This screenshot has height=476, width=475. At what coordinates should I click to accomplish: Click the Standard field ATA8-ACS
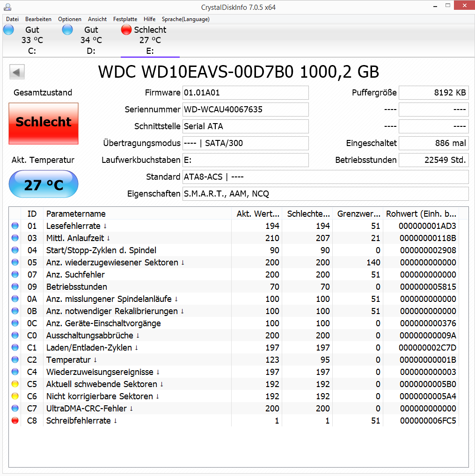point(325,177)
